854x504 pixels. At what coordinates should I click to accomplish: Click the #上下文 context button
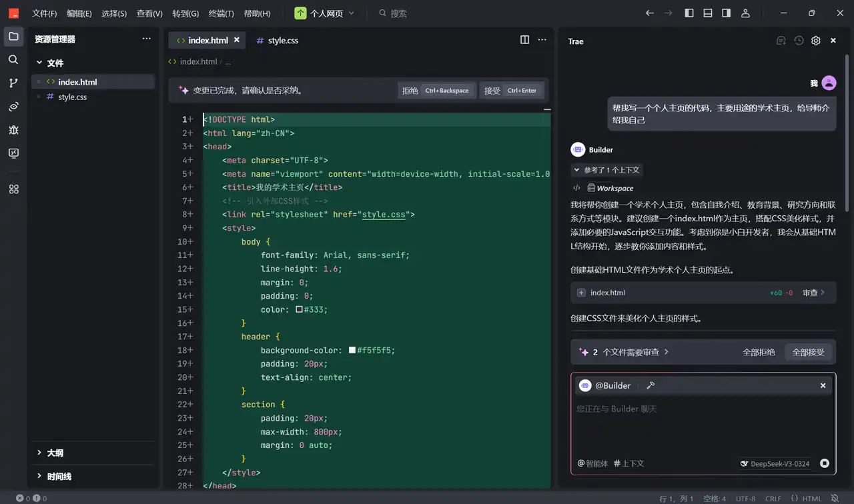(628, 463)
